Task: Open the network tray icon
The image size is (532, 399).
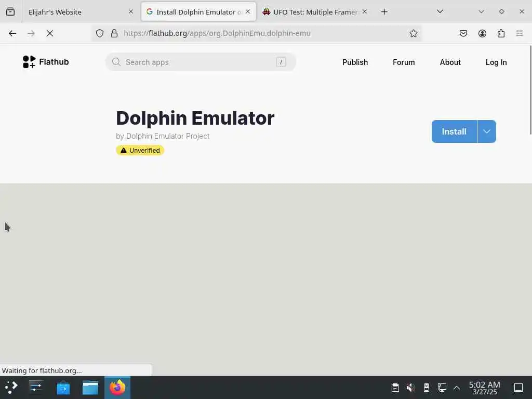Action: coord(442,388)
